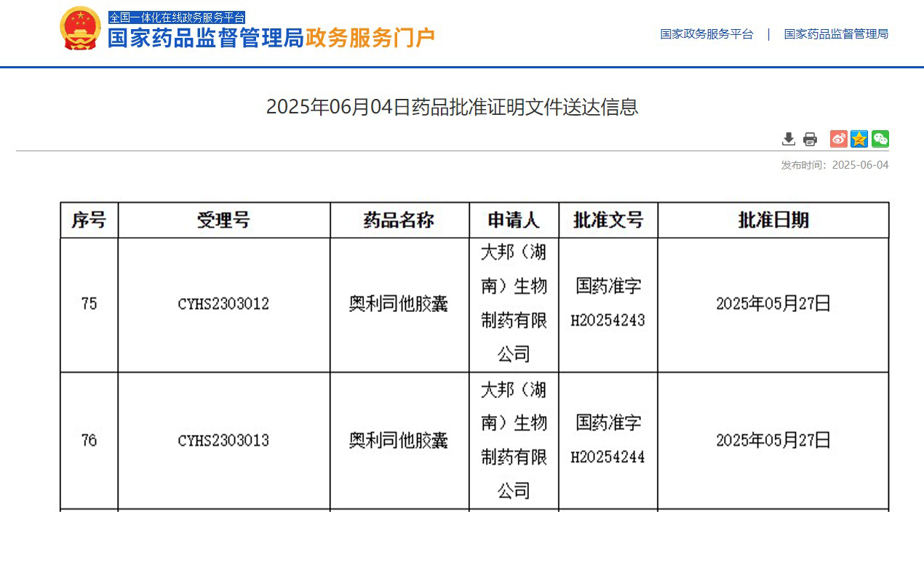Click the 药品名称 column header
Image resolution: width=924 pixels, height=573 pixels.
pyautogui.click(x=399, y=220)
